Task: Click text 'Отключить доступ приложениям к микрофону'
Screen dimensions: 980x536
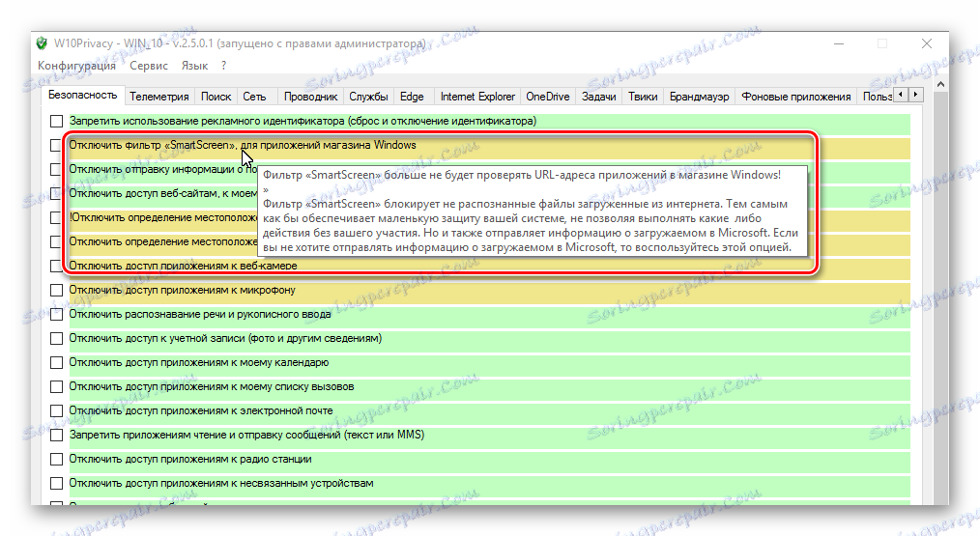Action: tap(183, 290)
